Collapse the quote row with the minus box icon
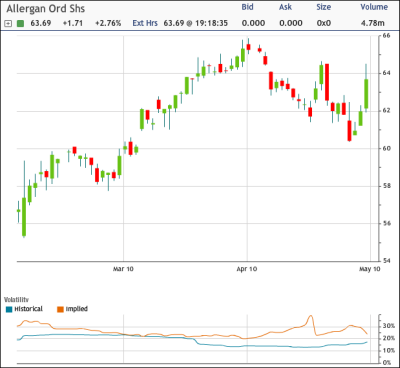 8,23
